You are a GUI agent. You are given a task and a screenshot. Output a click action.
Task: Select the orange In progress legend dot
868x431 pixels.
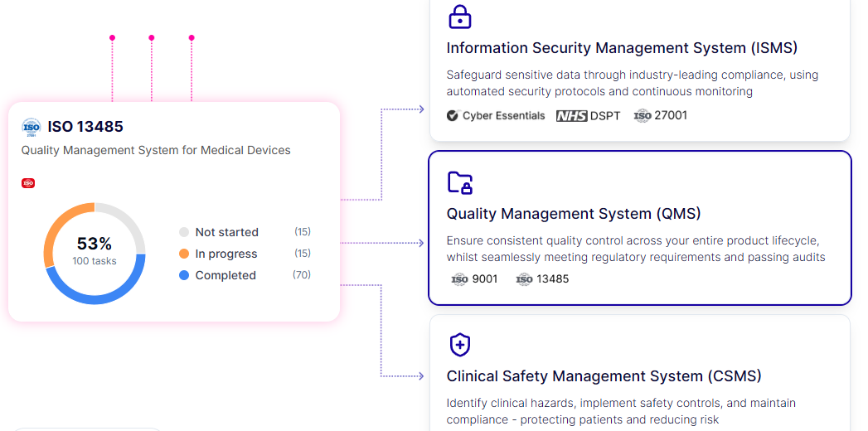pyautogui.click(x=184, y=254)
